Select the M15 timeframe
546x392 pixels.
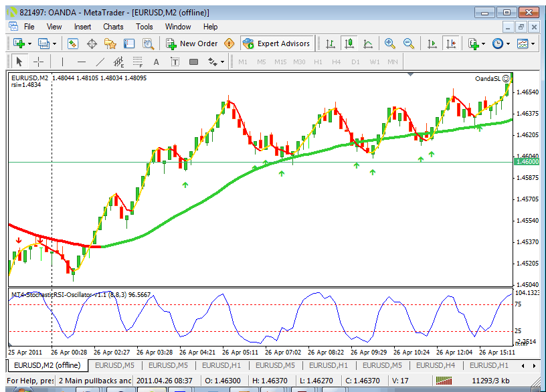(x=280, y=62)
